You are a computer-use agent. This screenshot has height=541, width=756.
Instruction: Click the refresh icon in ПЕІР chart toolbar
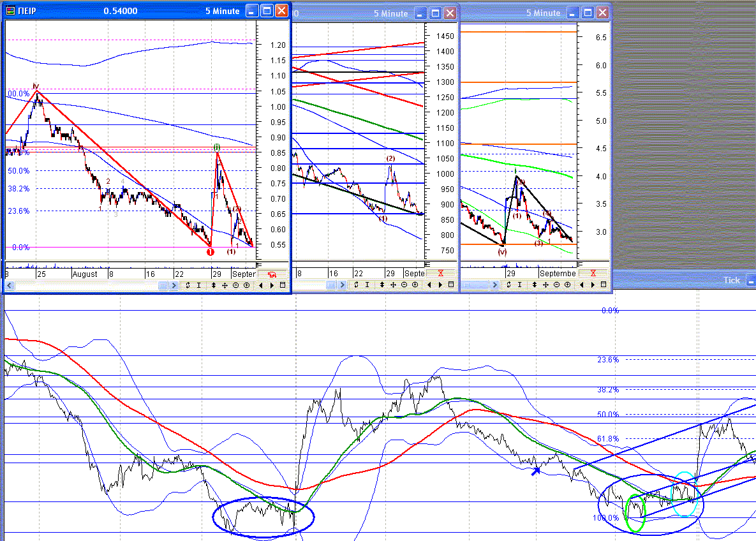coord(188,285)
